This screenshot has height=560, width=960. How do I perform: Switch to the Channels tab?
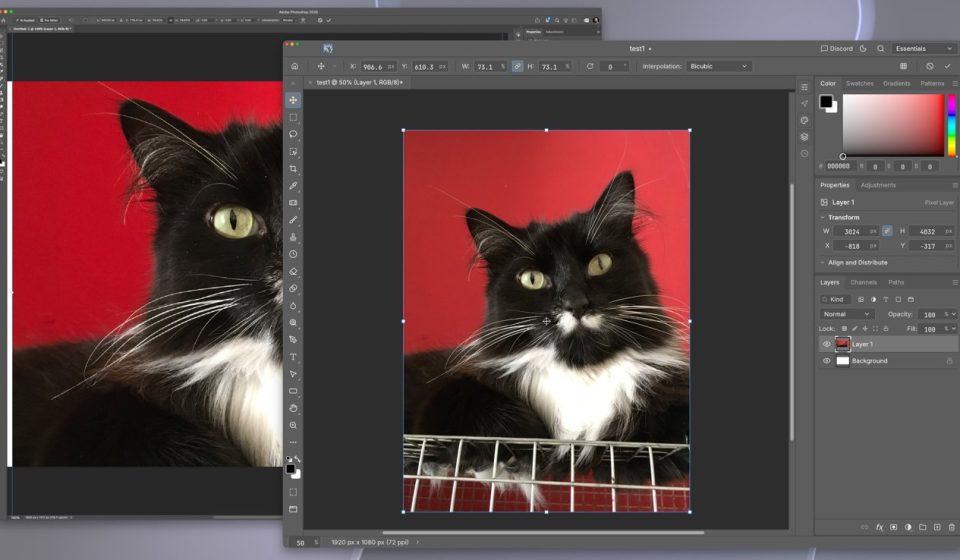(863, 282)
